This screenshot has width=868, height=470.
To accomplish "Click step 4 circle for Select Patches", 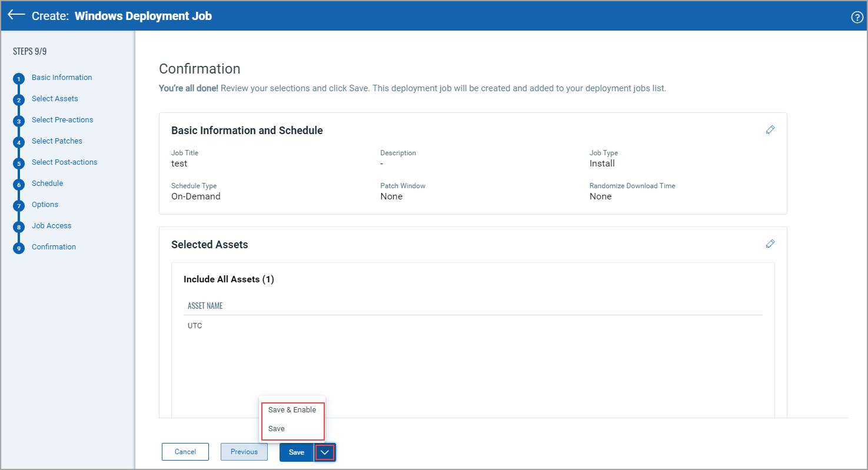I will (x=19, y=142).
